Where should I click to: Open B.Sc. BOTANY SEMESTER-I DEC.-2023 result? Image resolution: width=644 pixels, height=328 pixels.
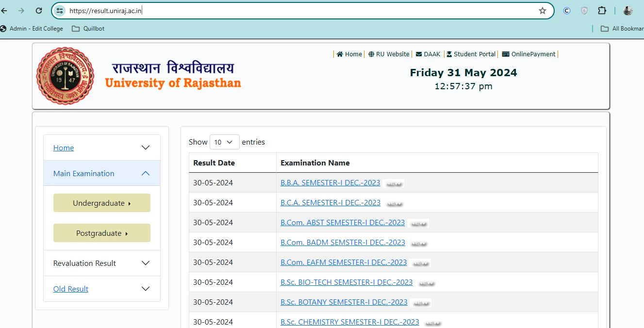click(344, 302)
